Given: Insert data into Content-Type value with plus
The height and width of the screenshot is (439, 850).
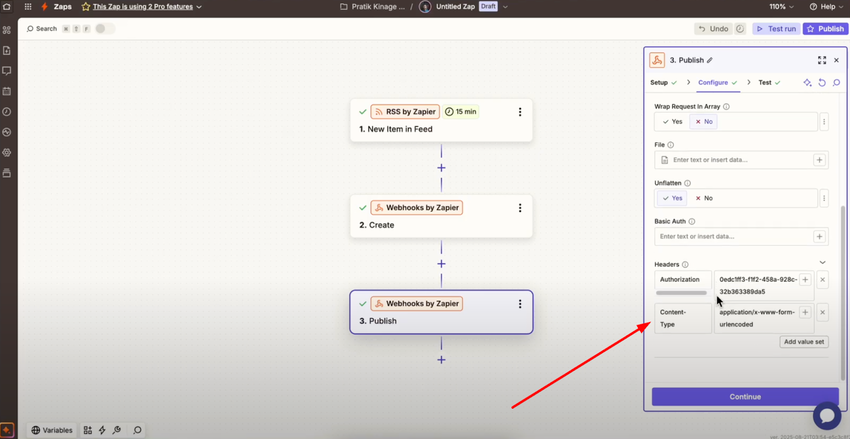Looking at the screenshot, I should pos(805,312).
